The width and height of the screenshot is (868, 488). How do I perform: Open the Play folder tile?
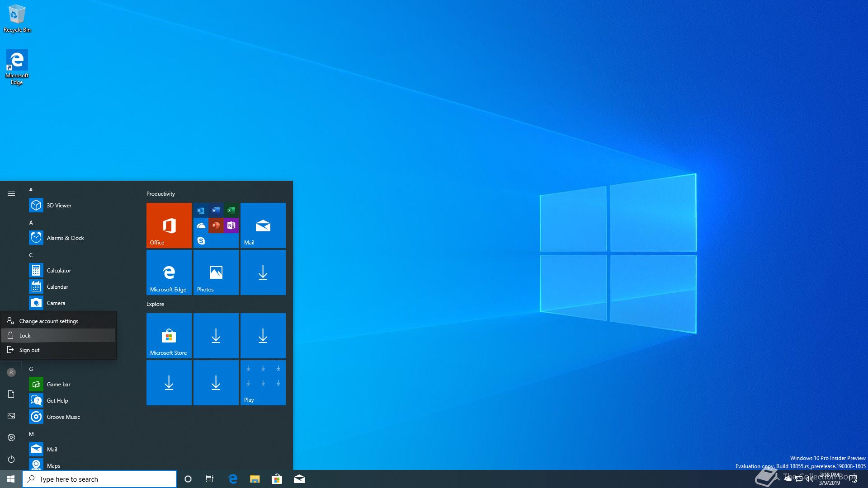(x=263, y=383)
